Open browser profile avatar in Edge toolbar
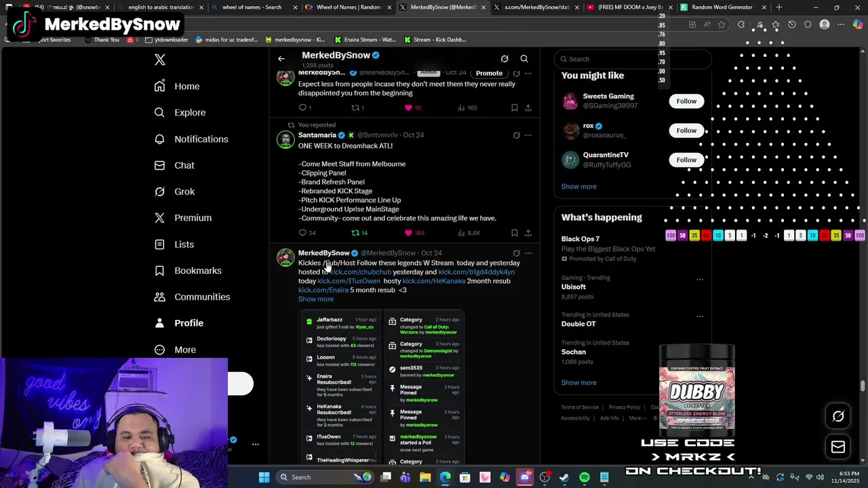Image resolution: width=868 pixels, height=488 pixels. coord(825,24)
